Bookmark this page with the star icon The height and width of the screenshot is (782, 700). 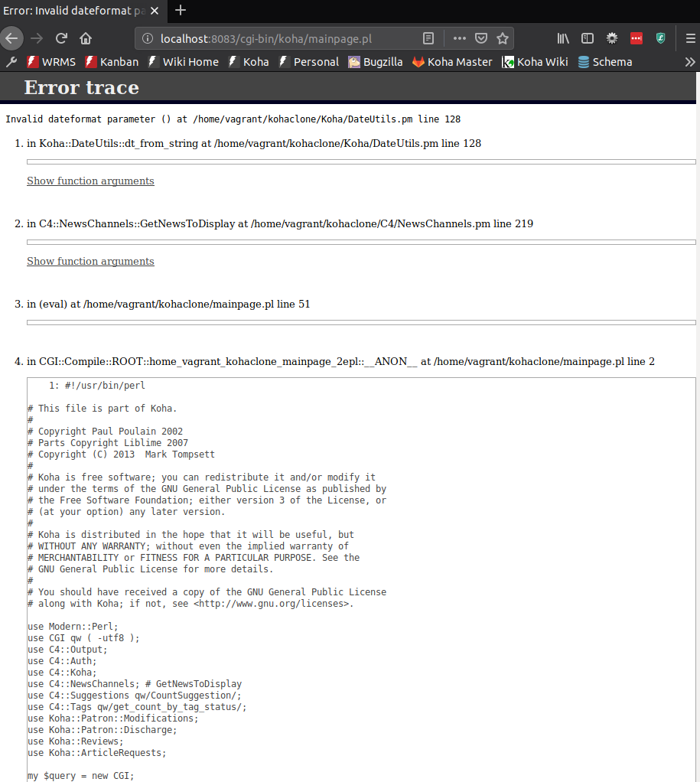[x=503, y=38]
